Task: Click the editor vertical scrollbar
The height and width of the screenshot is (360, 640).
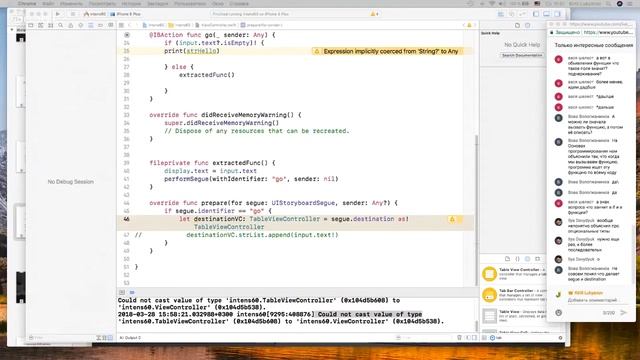Action: coord(476,210)
